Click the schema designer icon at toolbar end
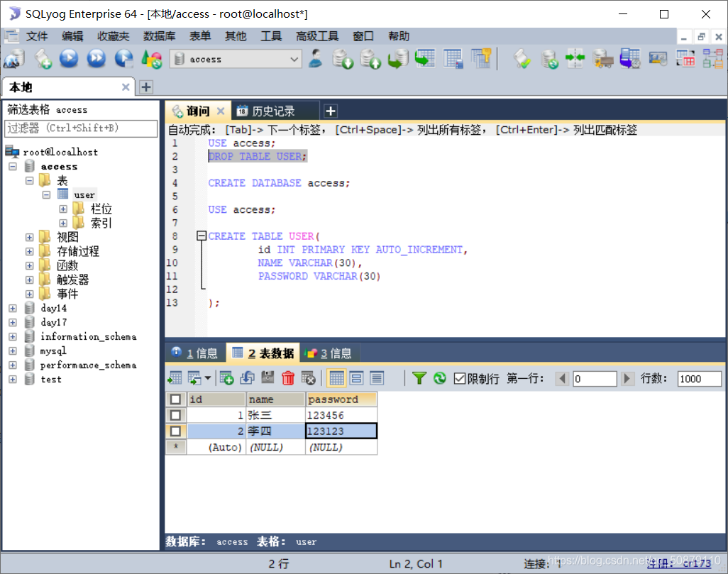 712,59
